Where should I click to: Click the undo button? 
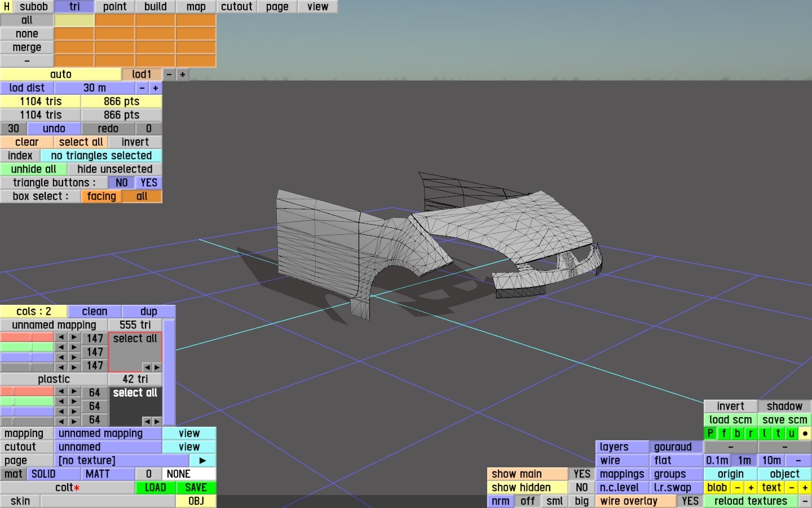(x=54, y=129)
